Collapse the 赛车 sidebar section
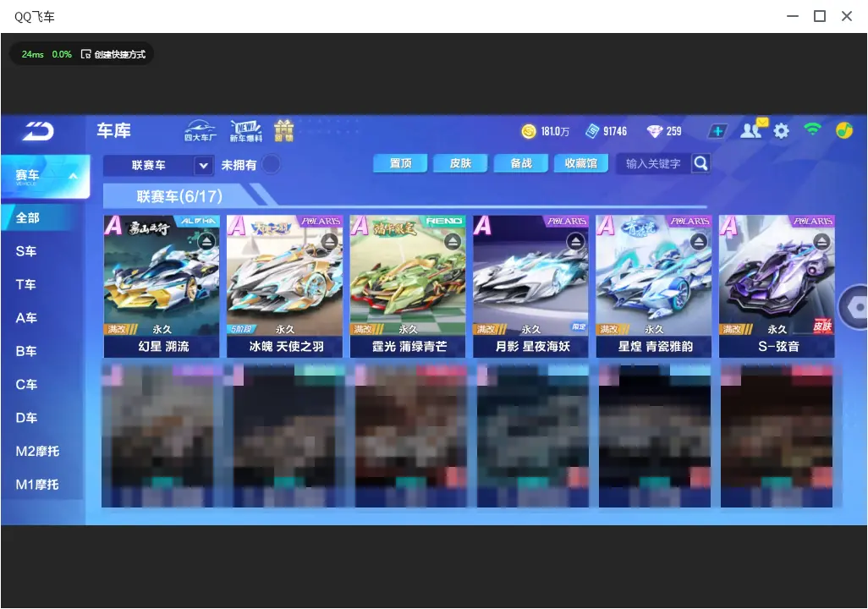This screenshot has height=609, width=868. [73, 176]
